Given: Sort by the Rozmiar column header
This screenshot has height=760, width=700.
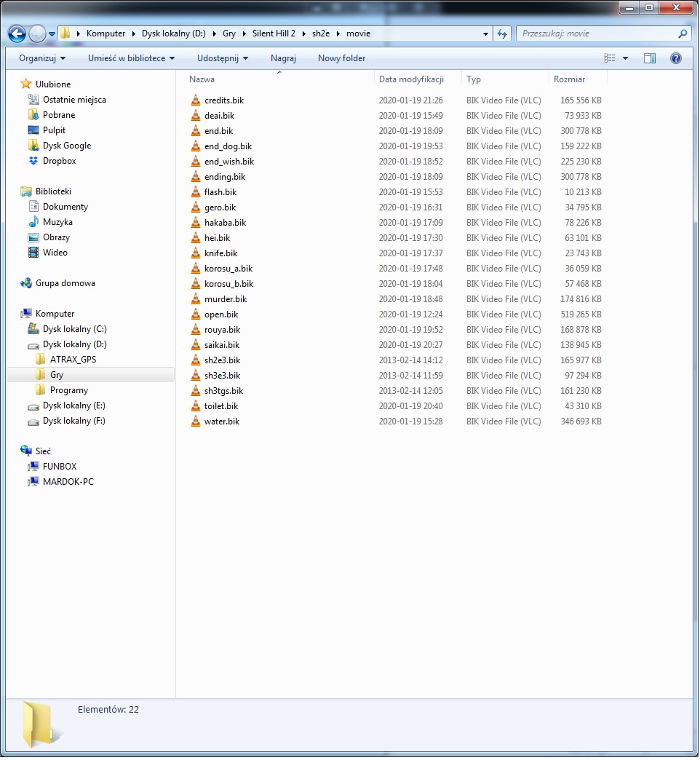Looking at the screenshot, I should 578,79.
